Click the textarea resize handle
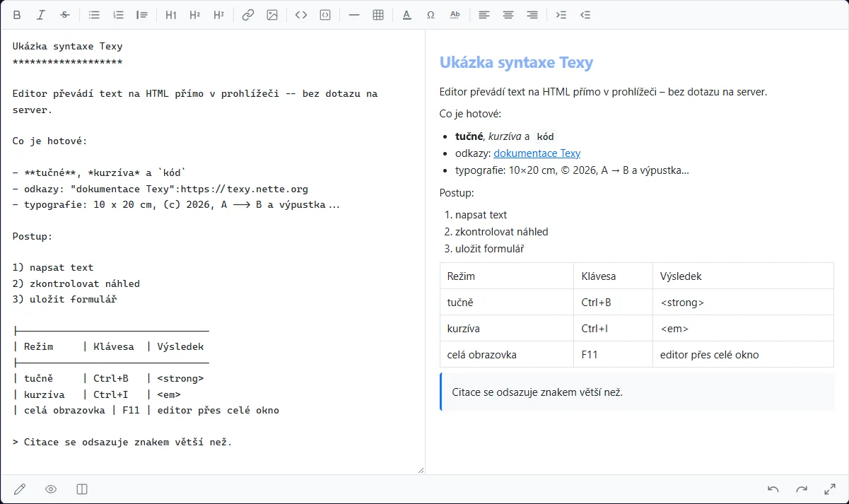The image size is (849, 504). 421,470
